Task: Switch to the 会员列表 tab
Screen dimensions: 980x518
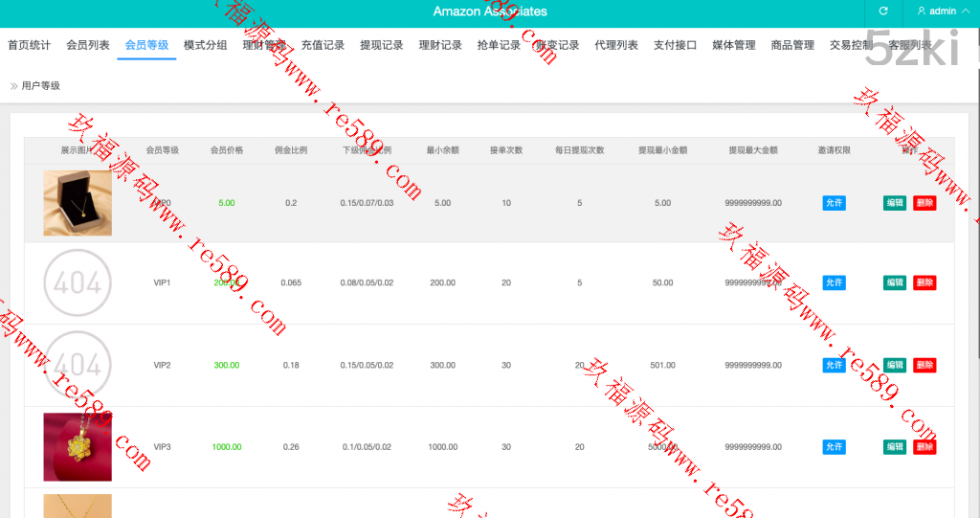Action: pos(88,45)
